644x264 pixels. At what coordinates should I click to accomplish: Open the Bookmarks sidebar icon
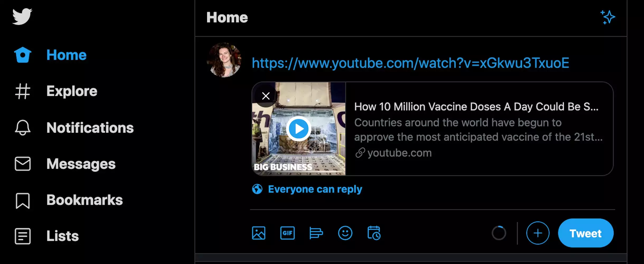pyautogui.click(x=23, y=200)
